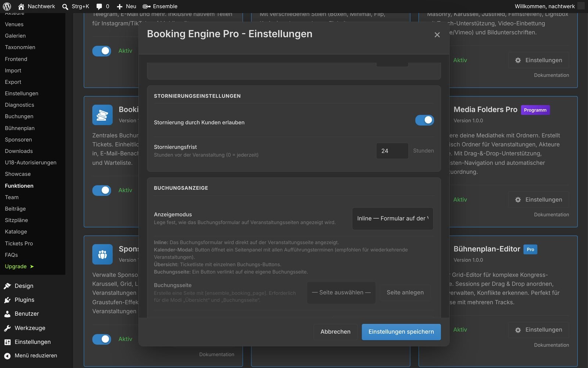Click the Seite anlegen button
588x368 pixels.
pos(405,293)
